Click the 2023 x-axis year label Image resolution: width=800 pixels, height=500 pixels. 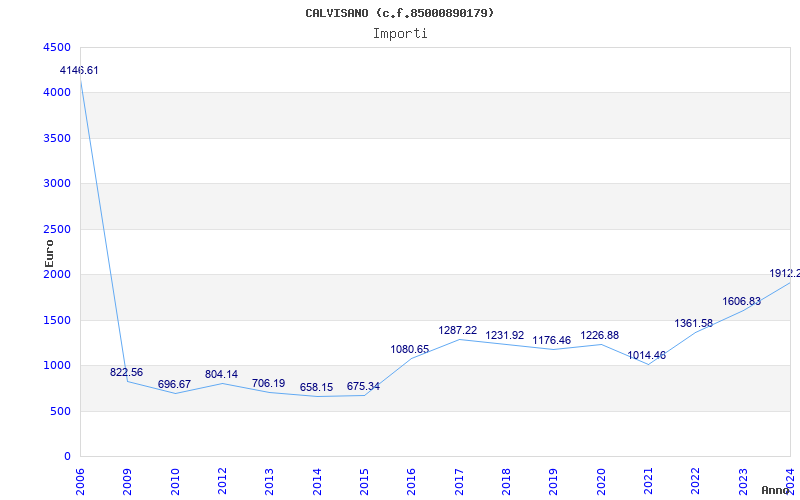click(743, 481)
